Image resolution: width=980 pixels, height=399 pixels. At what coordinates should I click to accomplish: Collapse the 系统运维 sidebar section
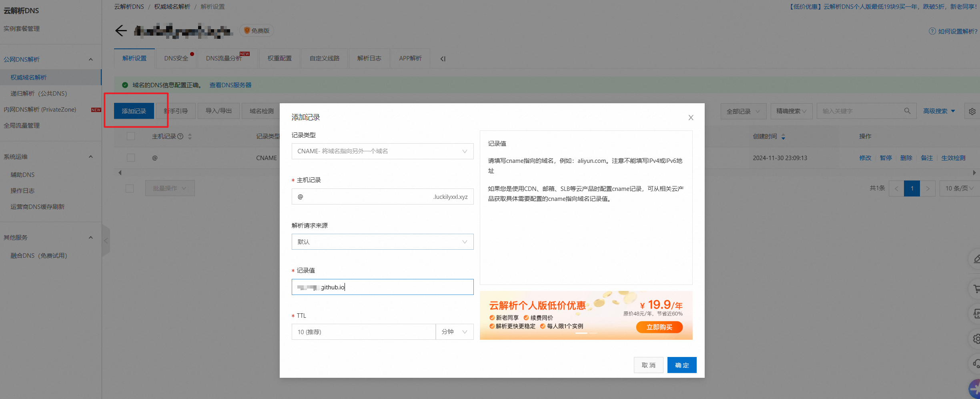pyautogui.click(x=91, y=157)
